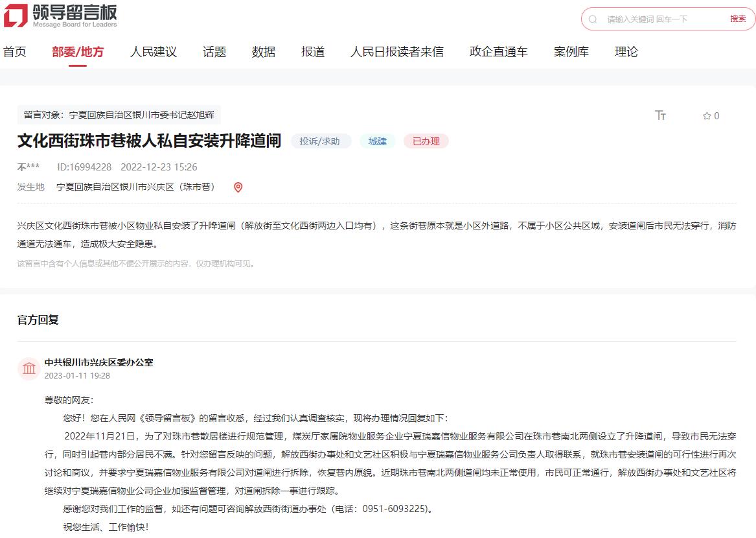
Task: Click the font size Tт icon
Action: coord(660,115)
